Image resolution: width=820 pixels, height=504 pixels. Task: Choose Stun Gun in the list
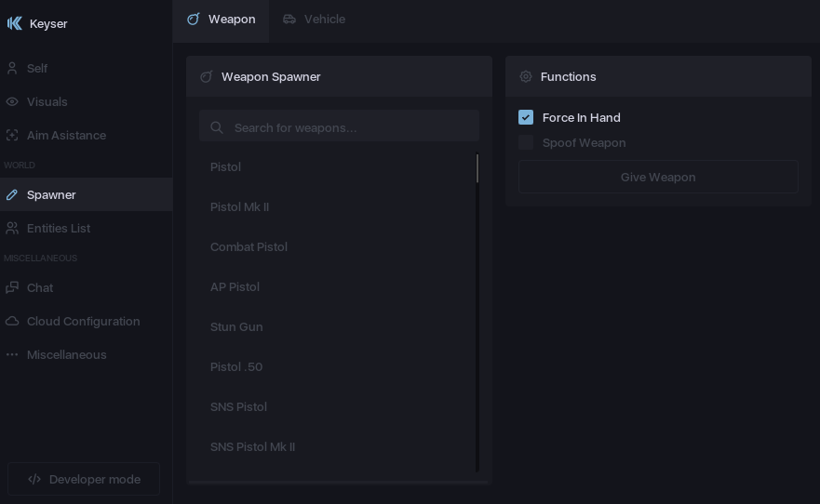236,327
